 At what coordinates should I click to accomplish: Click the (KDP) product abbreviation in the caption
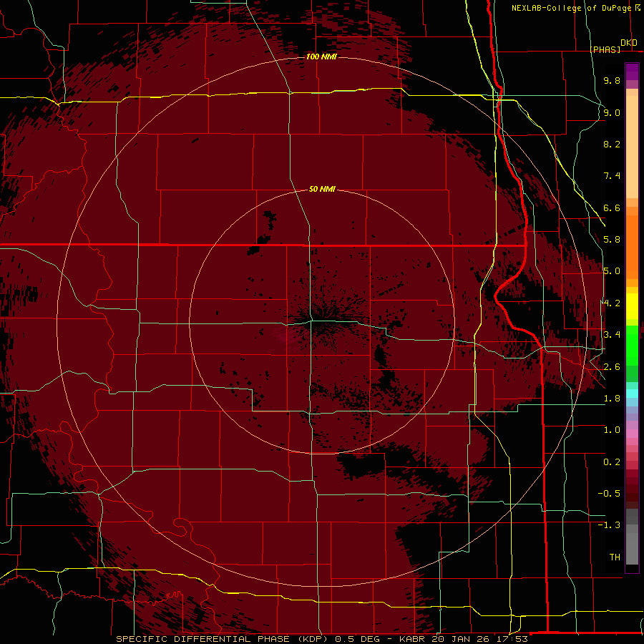(313, 639)
